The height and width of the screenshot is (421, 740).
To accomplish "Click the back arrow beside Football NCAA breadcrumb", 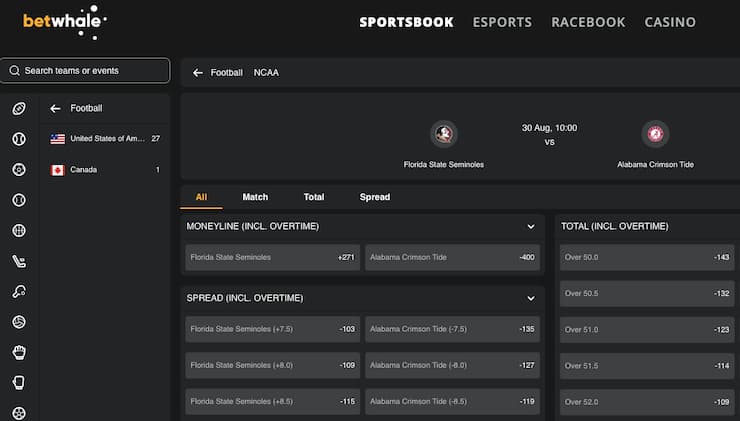I will (198, 73).
